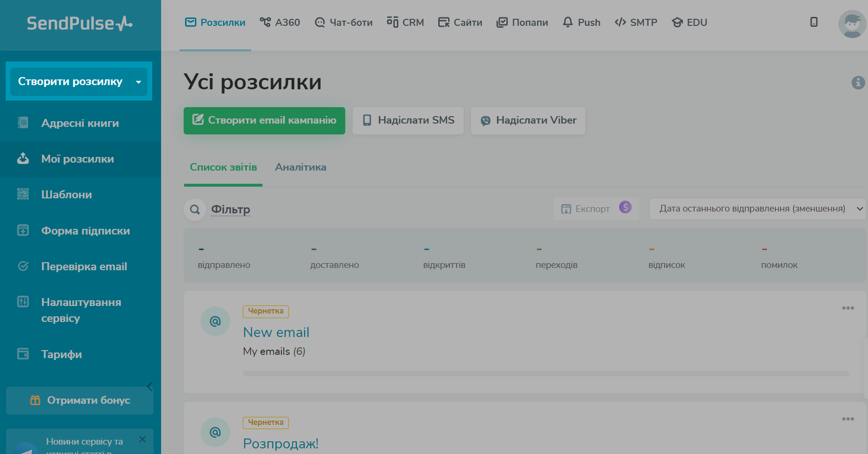Open the Чат-боти top menu item

(344, 23)
